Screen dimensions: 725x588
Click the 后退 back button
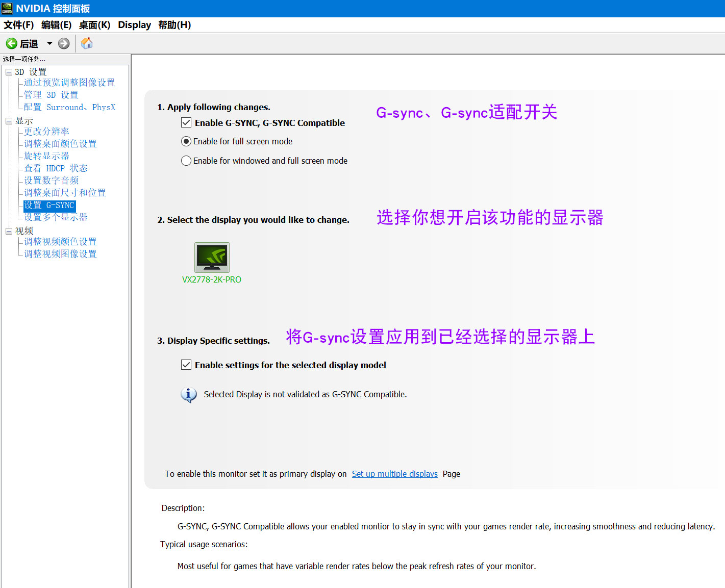tap(22, 43)
